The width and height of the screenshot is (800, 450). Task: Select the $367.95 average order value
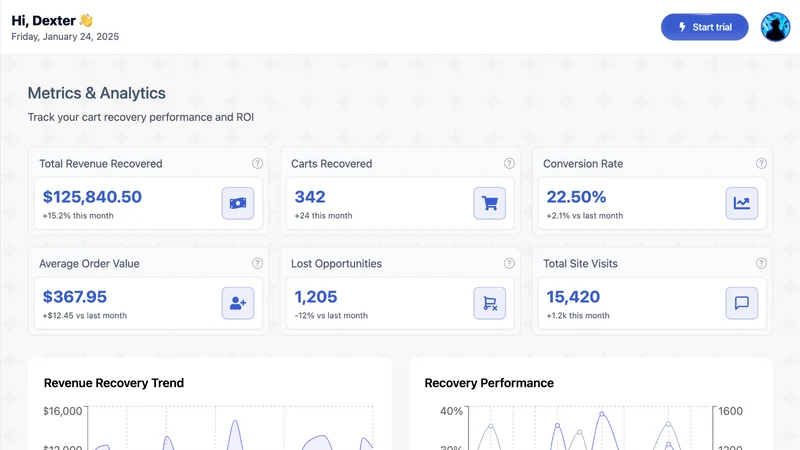click(x=75, y=297)
